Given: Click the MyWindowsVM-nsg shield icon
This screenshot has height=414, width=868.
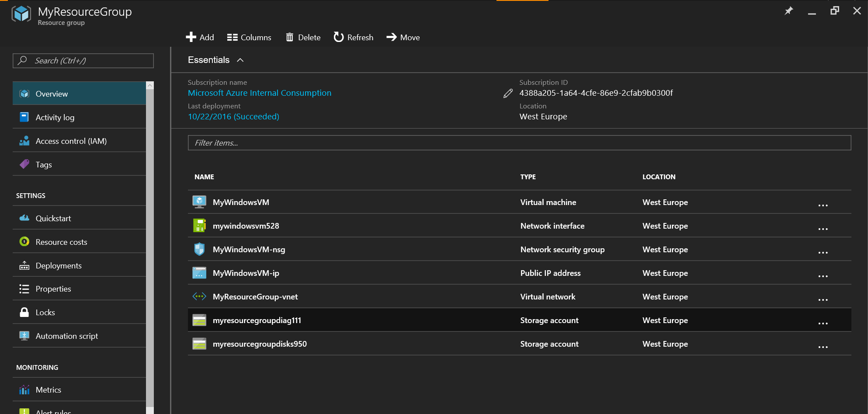Looking at the screenshot, I should tap(199, 249).
